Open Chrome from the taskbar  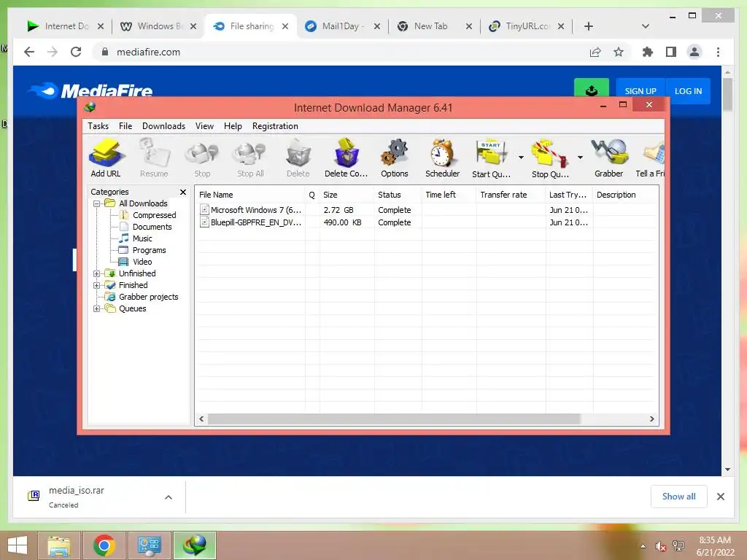click(104, 545)
